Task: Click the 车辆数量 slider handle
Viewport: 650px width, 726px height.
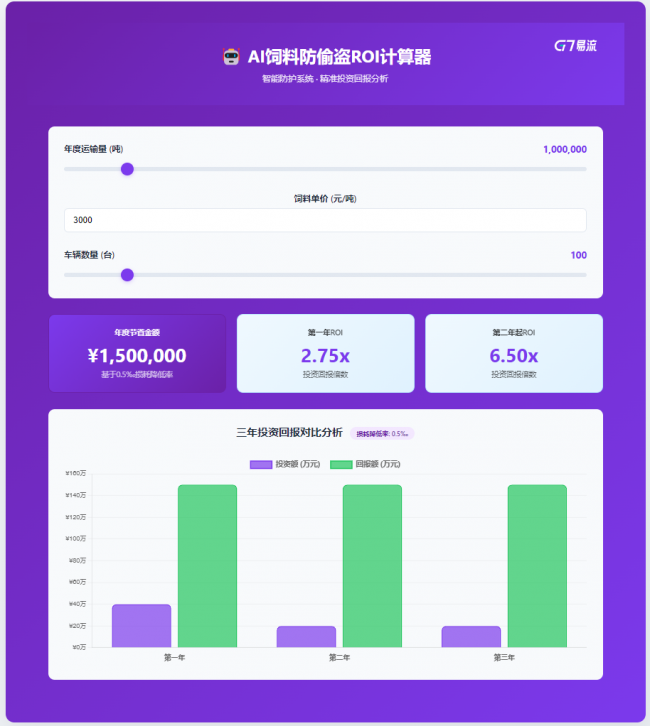Action: tap(127, 275)
